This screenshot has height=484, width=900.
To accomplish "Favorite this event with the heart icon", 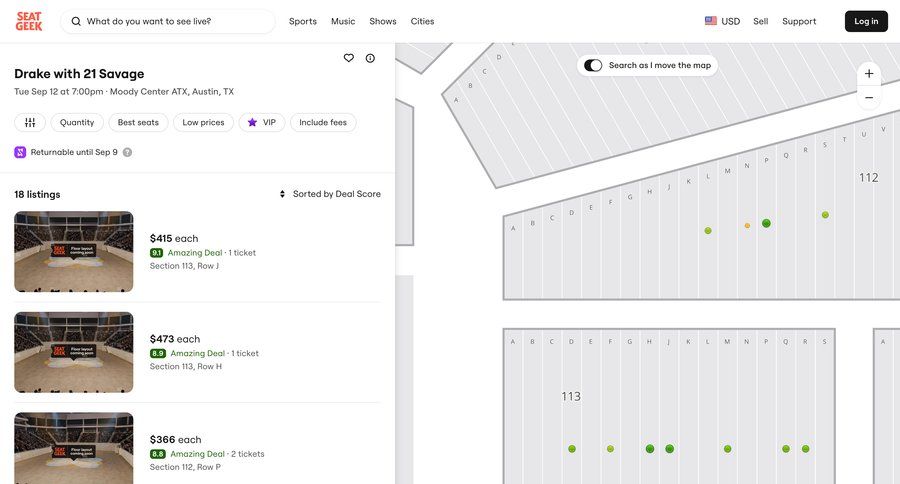I will (x=349, y=58).
